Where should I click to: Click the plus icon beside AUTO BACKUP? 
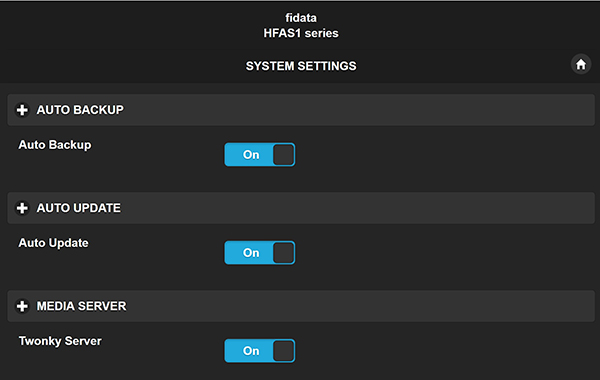(x=22, y=110)
